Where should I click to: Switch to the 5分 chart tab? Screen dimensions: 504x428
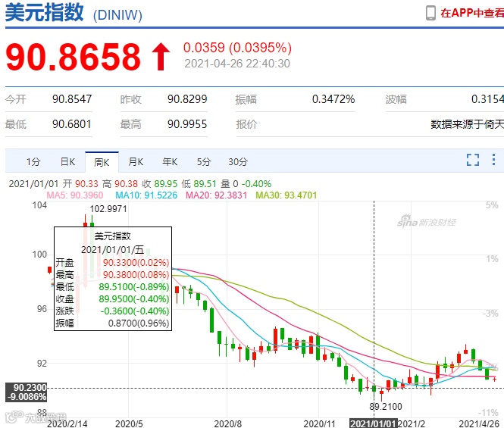click(x=204, y=162)
